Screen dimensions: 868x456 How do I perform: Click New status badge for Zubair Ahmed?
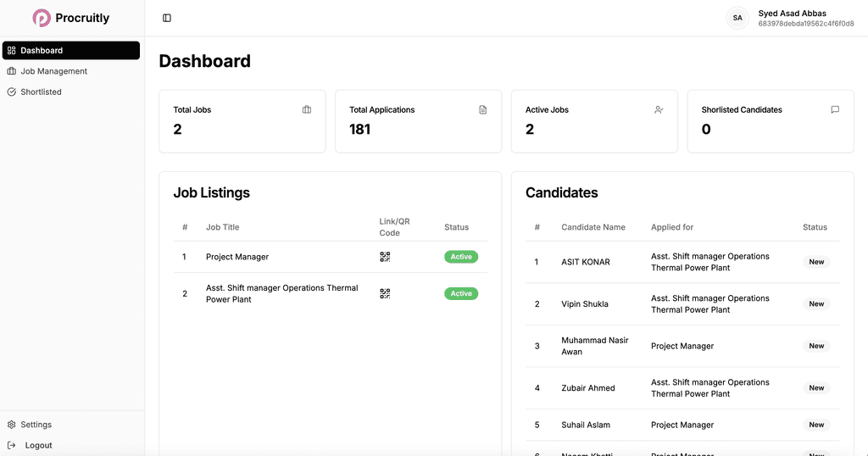pyautogui.click(x=816, y=388)
